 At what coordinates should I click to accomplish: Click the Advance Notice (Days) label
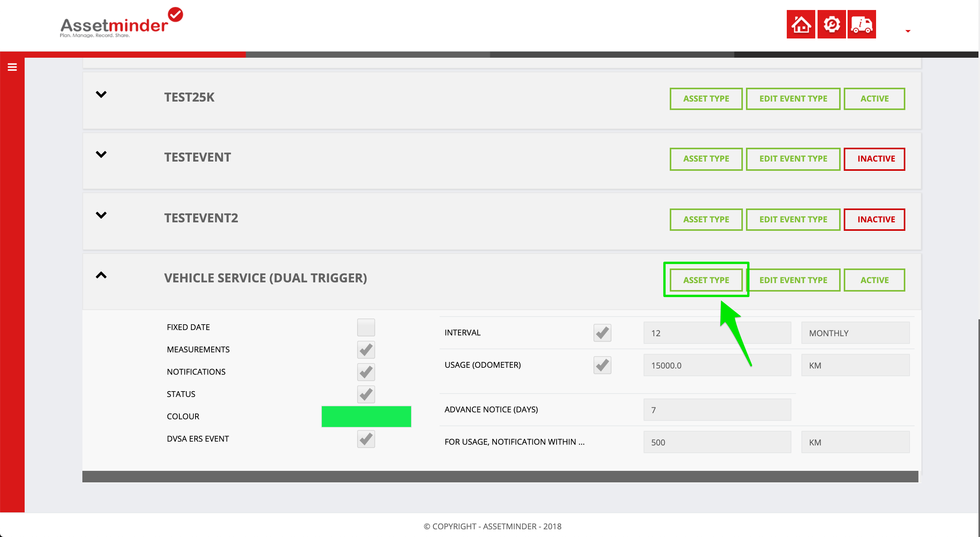click(x=491, y=410)
